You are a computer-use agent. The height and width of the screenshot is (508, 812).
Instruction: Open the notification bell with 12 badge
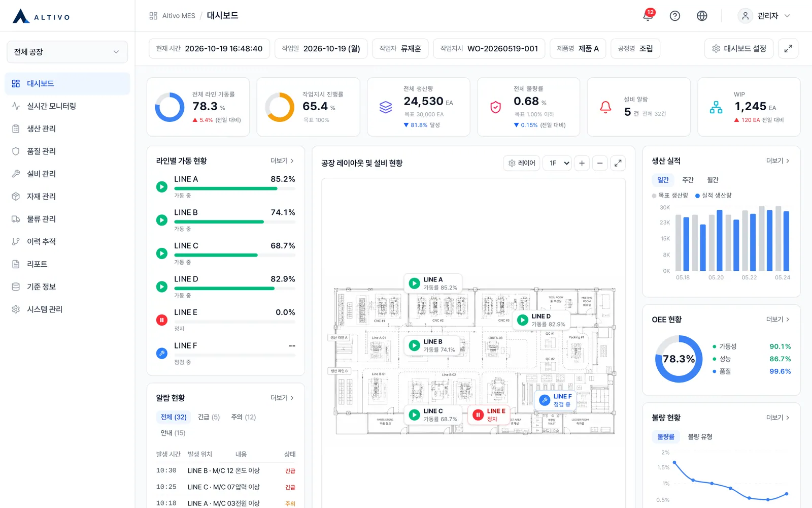click(x=648, y=15)
